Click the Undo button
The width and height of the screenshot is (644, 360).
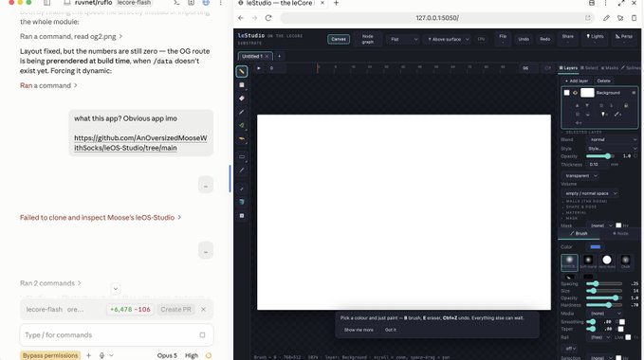pyautogui.click(x=524, y=39)
